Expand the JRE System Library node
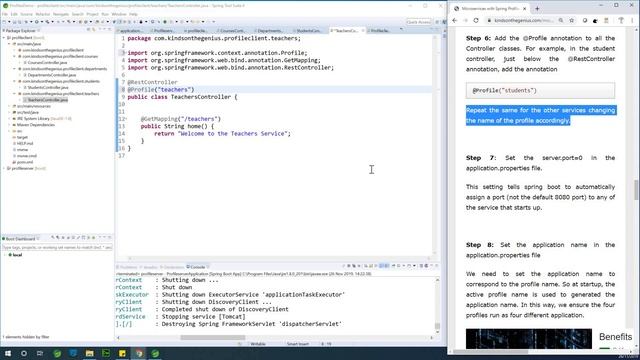640x360 pixels. pyautogui.click(x=9, y=118)
